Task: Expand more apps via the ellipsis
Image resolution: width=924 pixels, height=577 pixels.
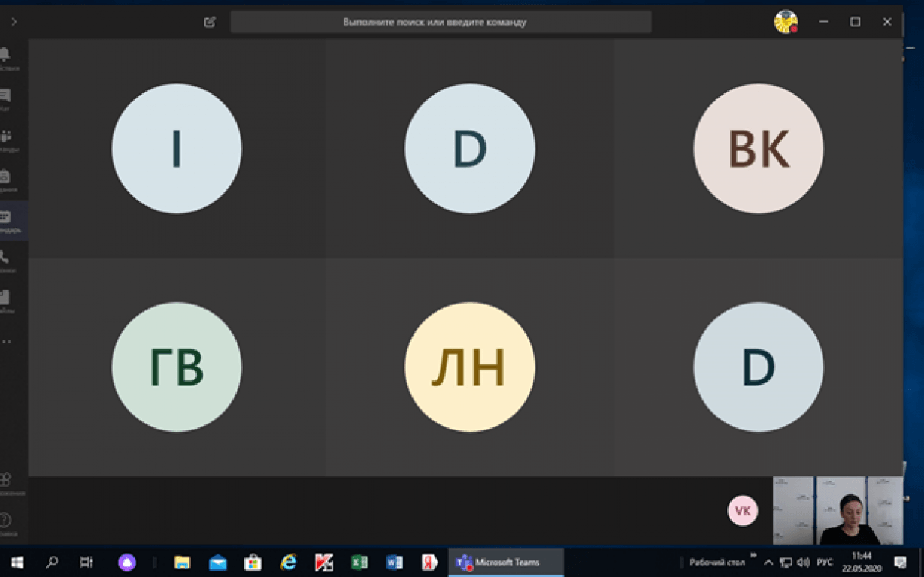Action: tap(6, 342)
